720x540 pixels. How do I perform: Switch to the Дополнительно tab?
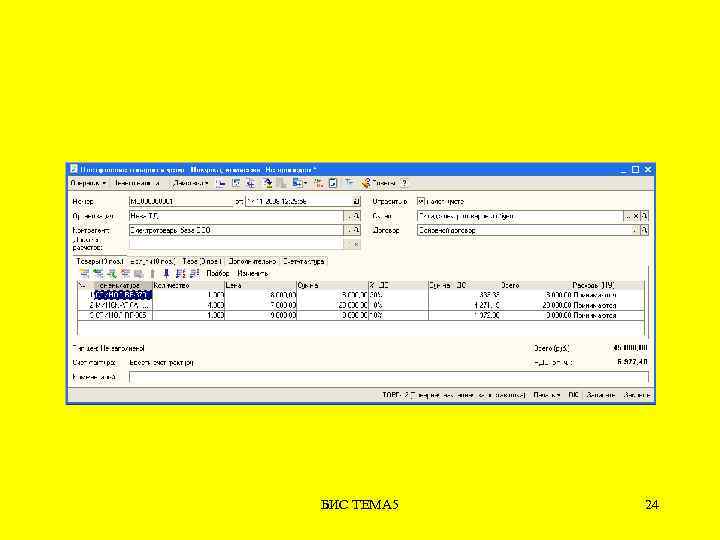click(252, 261)
